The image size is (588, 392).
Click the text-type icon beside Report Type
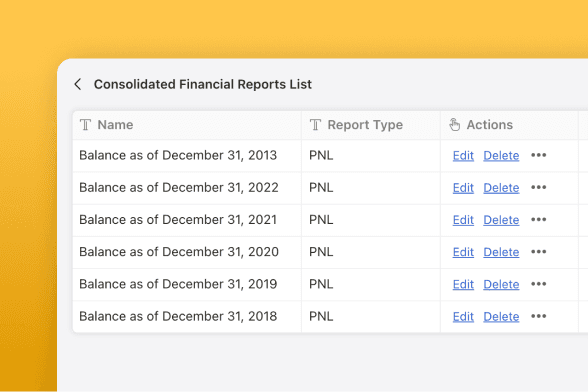click(x=315, y=125)
